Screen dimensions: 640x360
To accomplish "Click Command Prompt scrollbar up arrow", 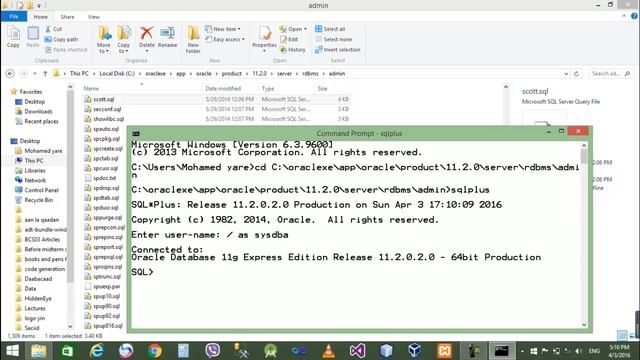I will 584,145.
